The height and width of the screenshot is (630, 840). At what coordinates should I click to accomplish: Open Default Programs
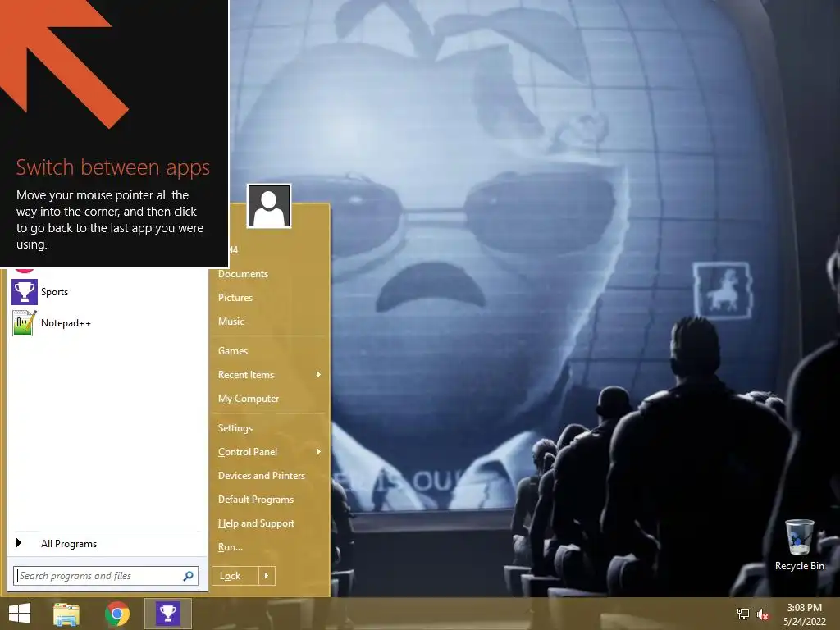click(256, 500)
